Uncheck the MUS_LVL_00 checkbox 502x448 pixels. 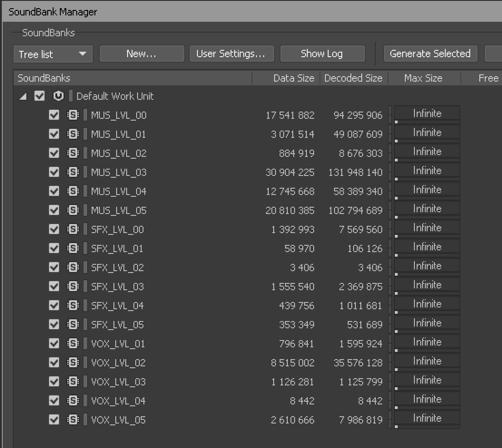pos(54,115)
